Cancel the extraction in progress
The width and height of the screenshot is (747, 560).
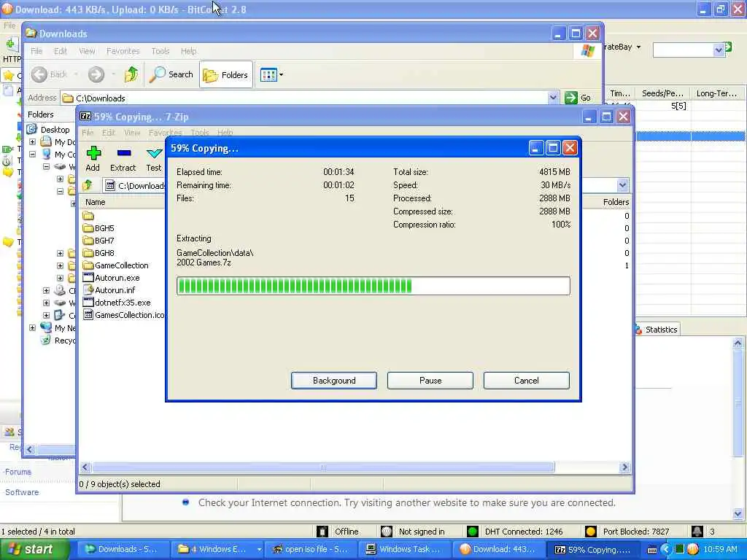(x=527, y=381)
